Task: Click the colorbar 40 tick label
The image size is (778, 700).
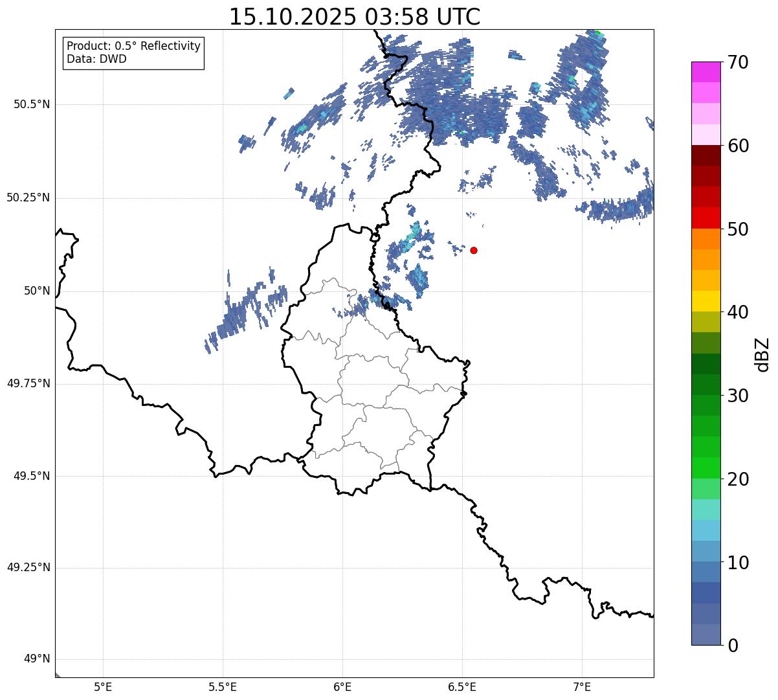Action: (x=737, y=312)
